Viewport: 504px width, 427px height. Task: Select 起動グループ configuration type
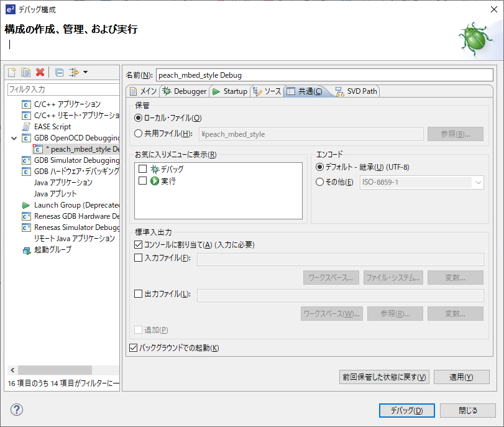point(47,250)
